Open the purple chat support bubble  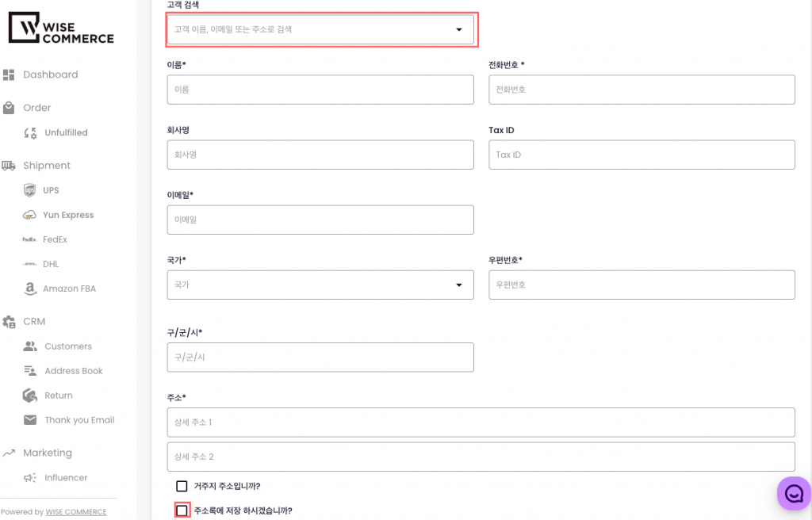(793, 493)
